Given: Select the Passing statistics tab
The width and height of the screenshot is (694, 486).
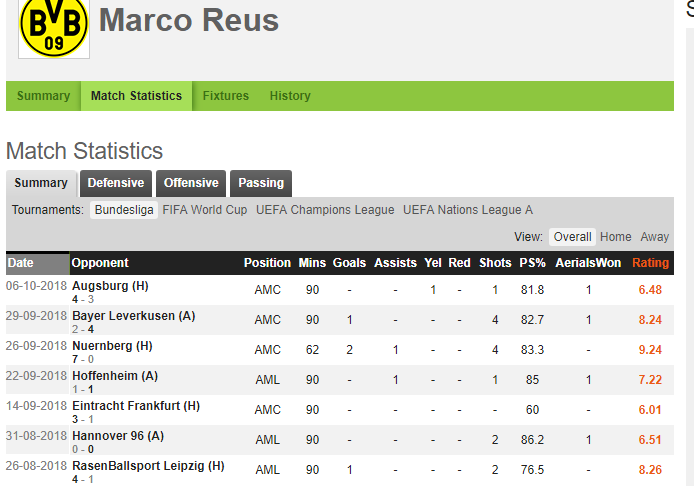Looking at the screenshot, I should tap(261, 183).
